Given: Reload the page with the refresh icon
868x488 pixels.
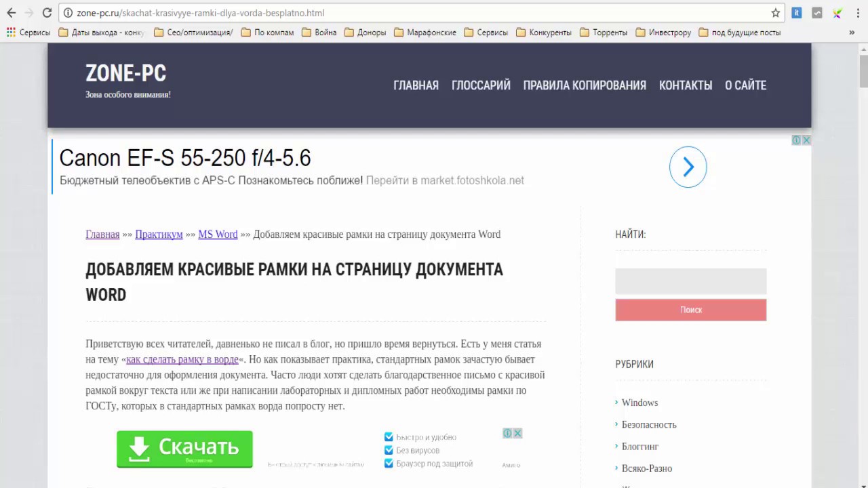Looking at the screenshot, I should coord(47,13).
